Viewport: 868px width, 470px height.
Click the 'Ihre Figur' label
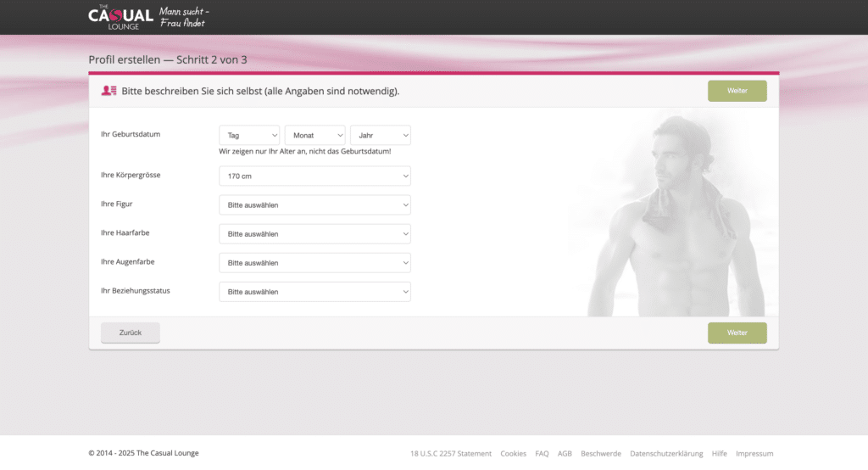tap(117, 204)
